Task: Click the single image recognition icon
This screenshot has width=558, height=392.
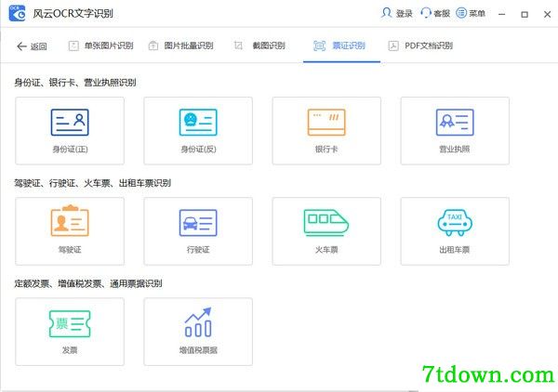Action: click(x=73, y=46)
